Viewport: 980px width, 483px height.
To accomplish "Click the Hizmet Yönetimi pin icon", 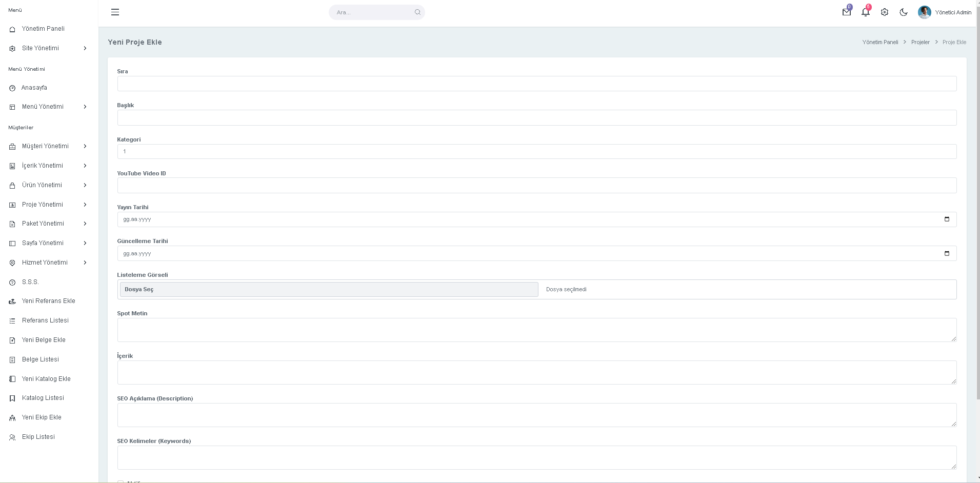I will tap(12, 263).
